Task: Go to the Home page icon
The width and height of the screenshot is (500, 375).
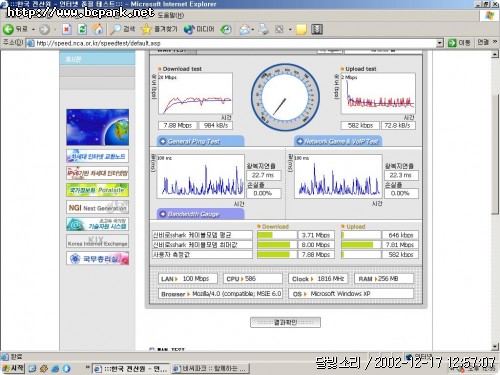Action: (x=98, y=29)
